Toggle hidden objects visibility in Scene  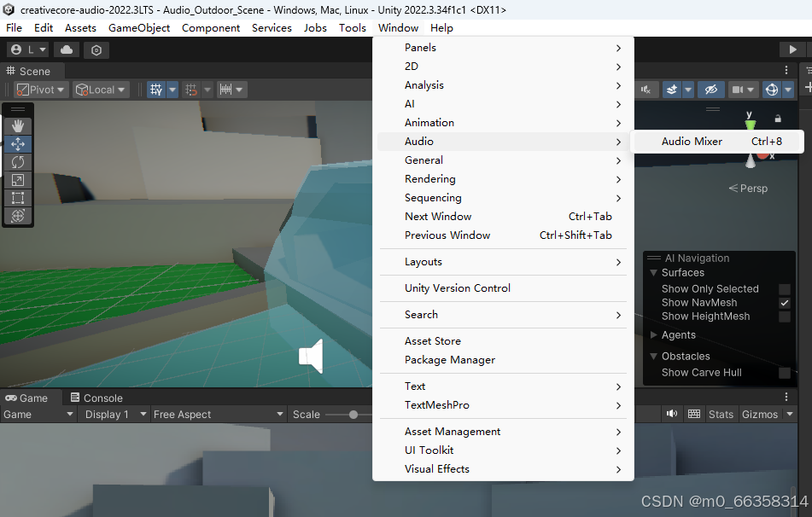(x=710, y=90)
